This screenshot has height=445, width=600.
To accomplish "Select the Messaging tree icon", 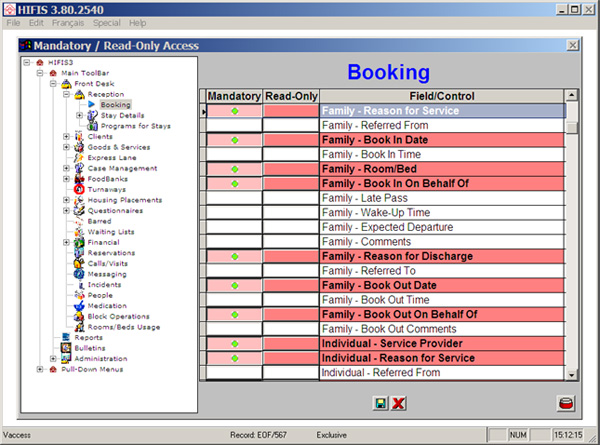I will [x=80, y=274].
